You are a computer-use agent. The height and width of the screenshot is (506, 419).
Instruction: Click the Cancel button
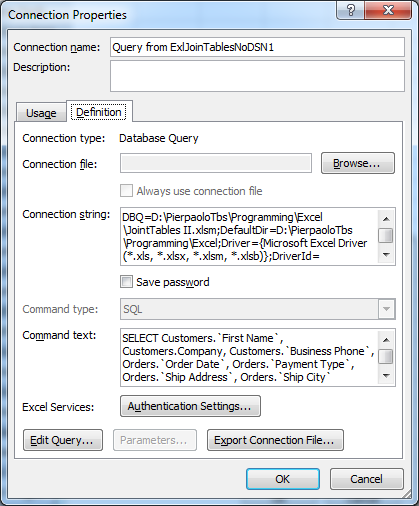coord(366,479)
